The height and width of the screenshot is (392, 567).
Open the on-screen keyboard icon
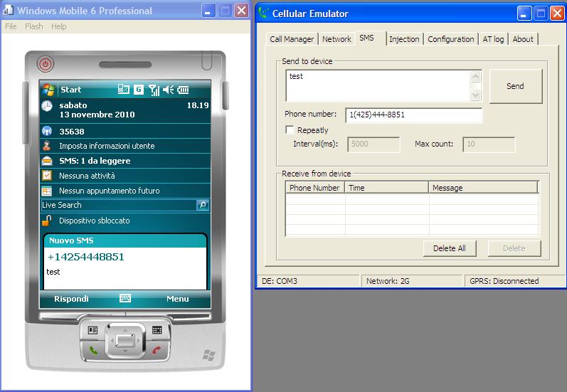[125, 298]
